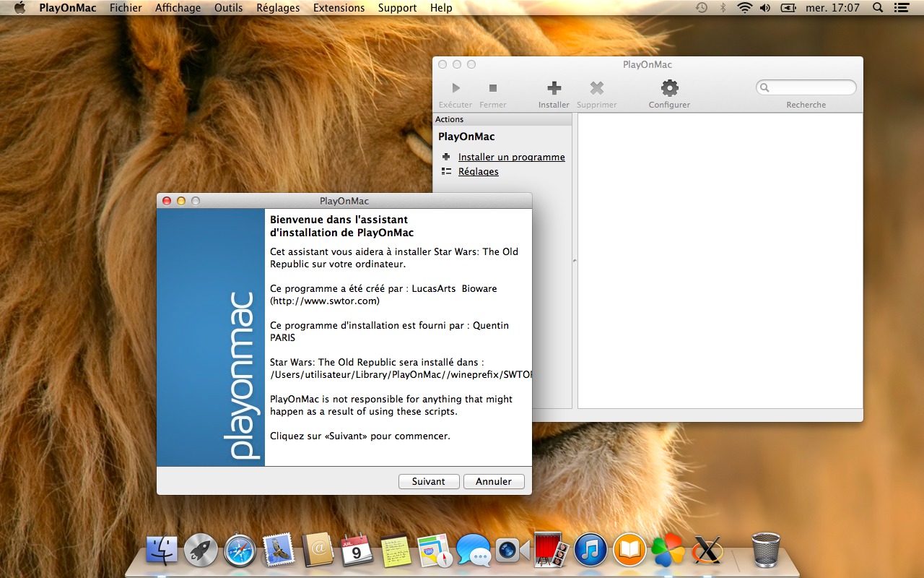Open the X11 icon in Dock

707,551
